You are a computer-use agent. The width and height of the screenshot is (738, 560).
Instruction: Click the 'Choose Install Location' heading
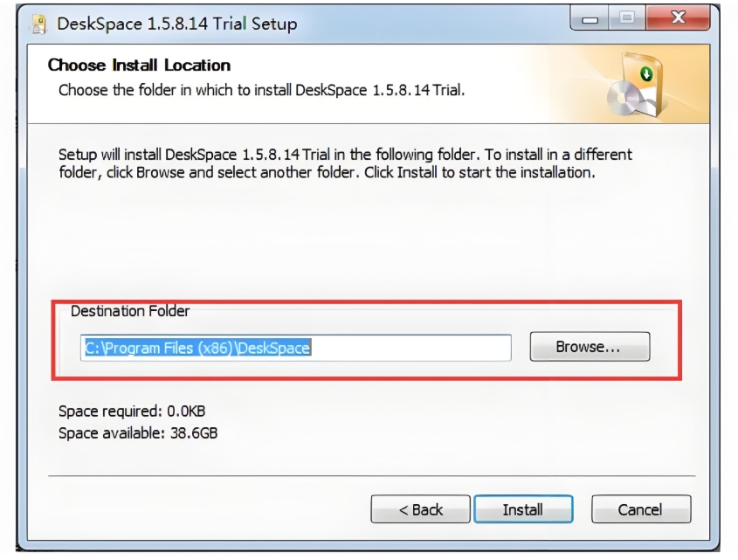point(139,66)
